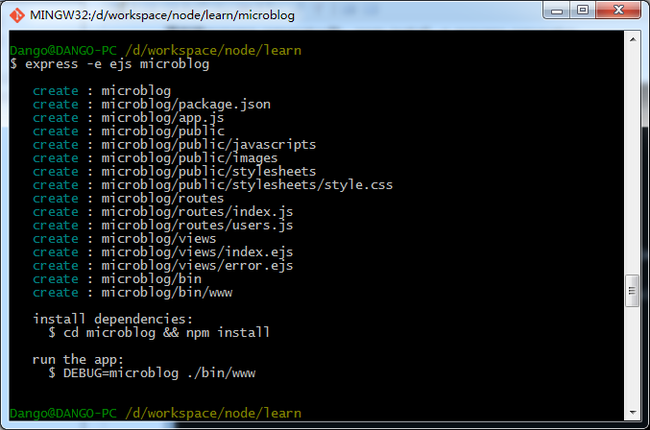This screenshot has width=650, height=430.
Task: Click the 'microblog/package.json' output line
Action: coord(152,104)
